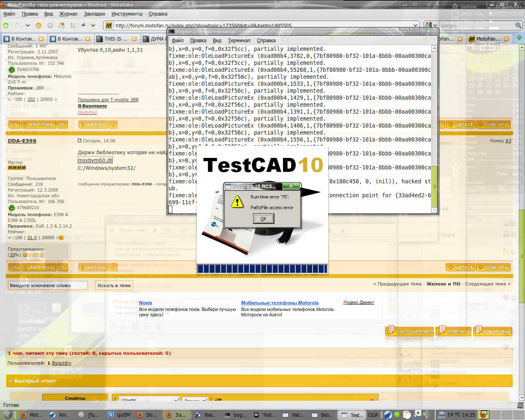Close the last MotoFan tab
The height and width of the screenshot is (420, 525).
coord(506,39)
